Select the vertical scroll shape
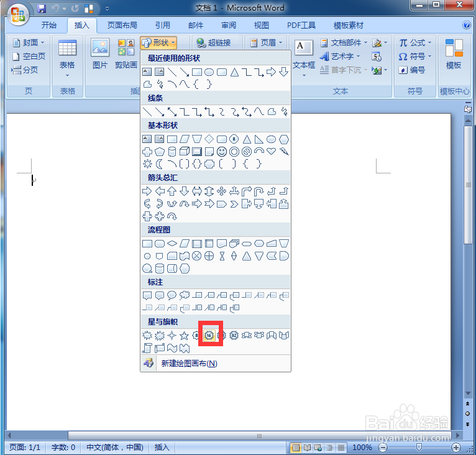The height and width of the screenshot is (455, 476). coord(147,348)
